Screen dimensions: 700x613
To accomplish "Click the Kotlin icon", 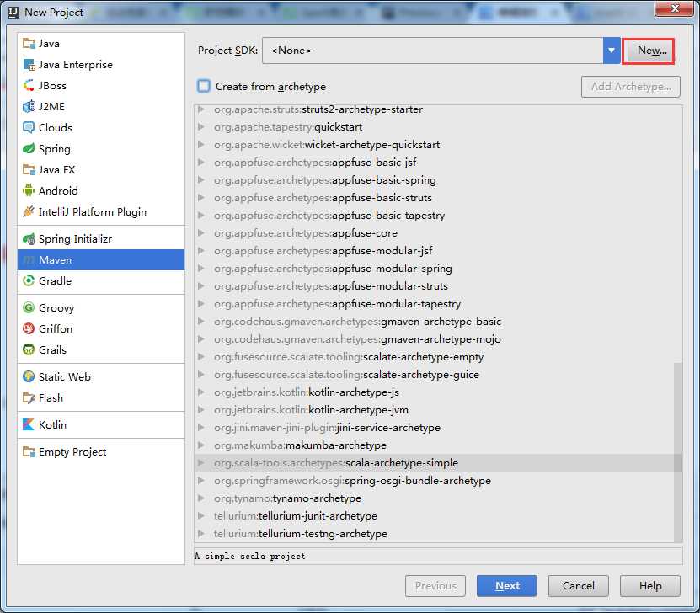I will tap(29, 424).
